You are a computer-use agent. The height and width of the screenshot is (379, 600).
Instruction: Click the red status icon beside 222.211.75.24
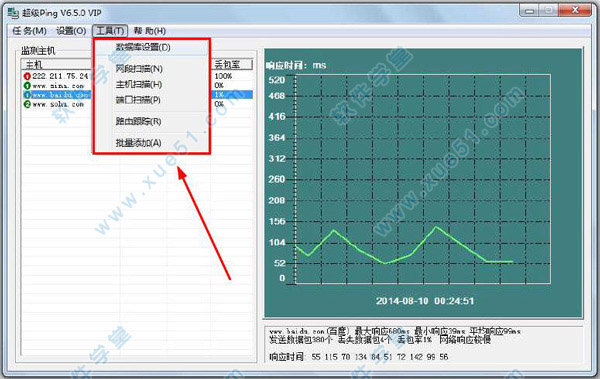27,76
